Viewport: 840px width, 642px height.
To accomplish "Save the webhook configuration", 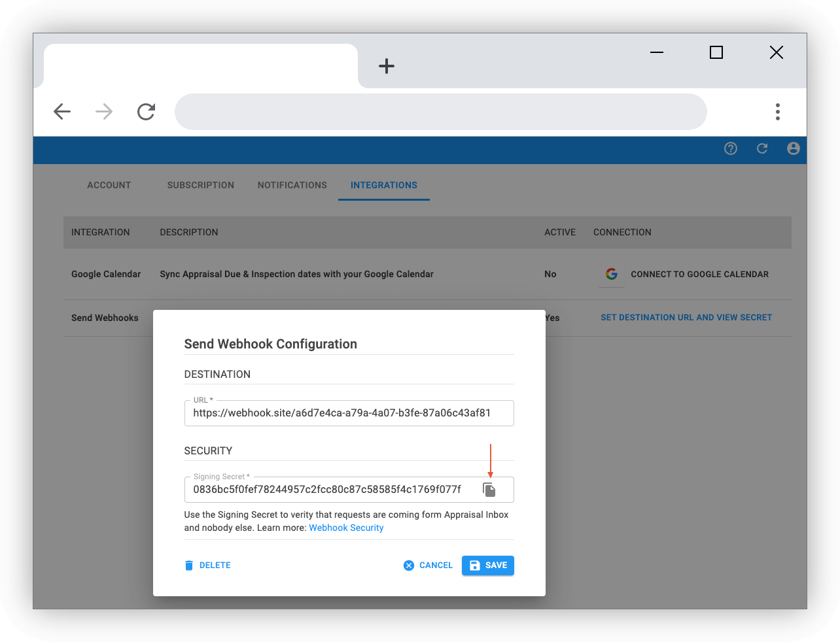I will pos(487,566).
